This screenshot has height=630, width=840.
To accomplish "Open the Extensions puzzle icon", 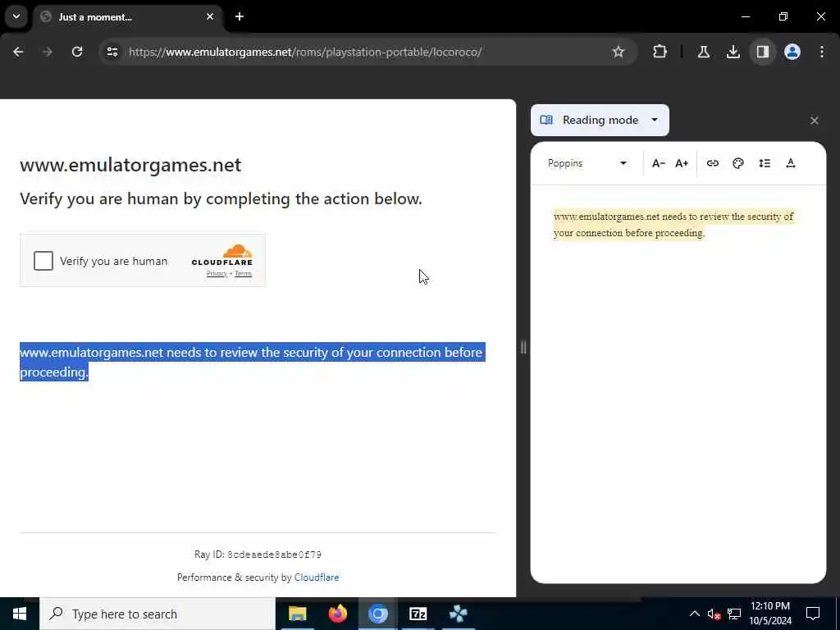I will pos(660,52).
